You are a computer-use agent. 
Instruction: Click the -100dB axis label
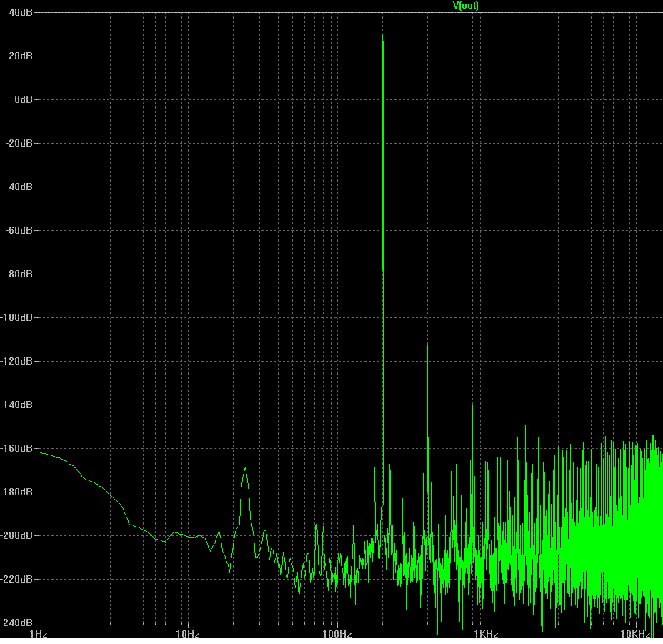coord(16,318)
